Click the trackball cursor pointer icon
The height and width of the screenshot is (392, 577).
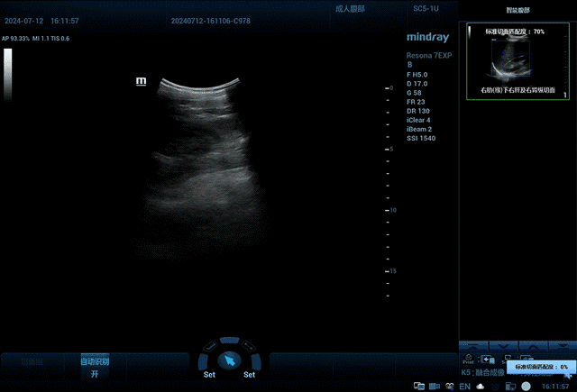[x=229, y=360]
